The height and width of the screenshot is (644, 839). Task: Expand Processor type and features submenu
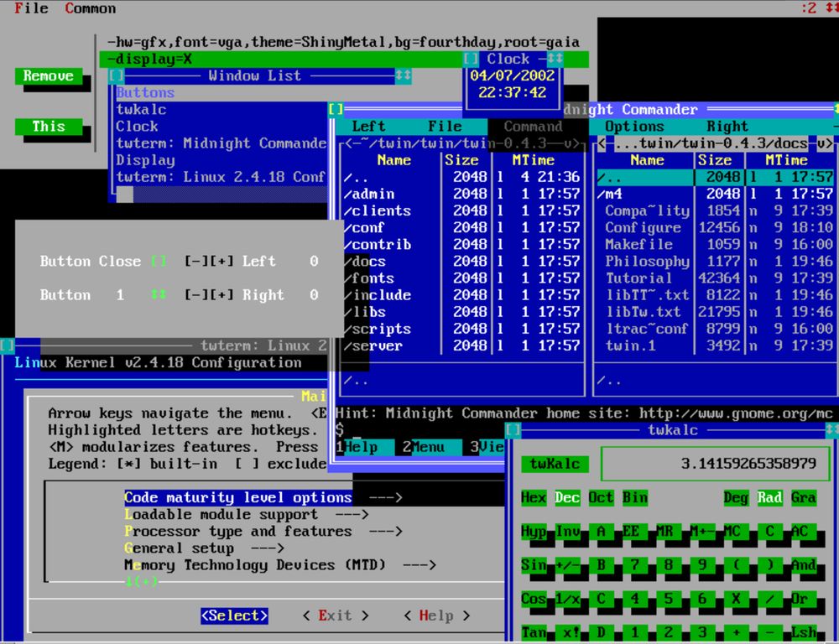tap(263, 531)
